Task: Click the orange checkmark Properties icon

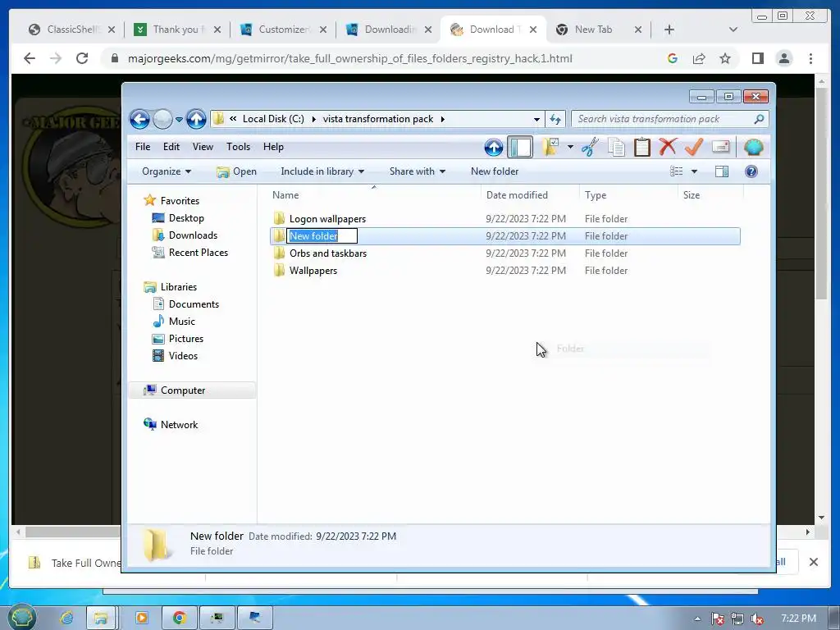Action: click(694, 147)
